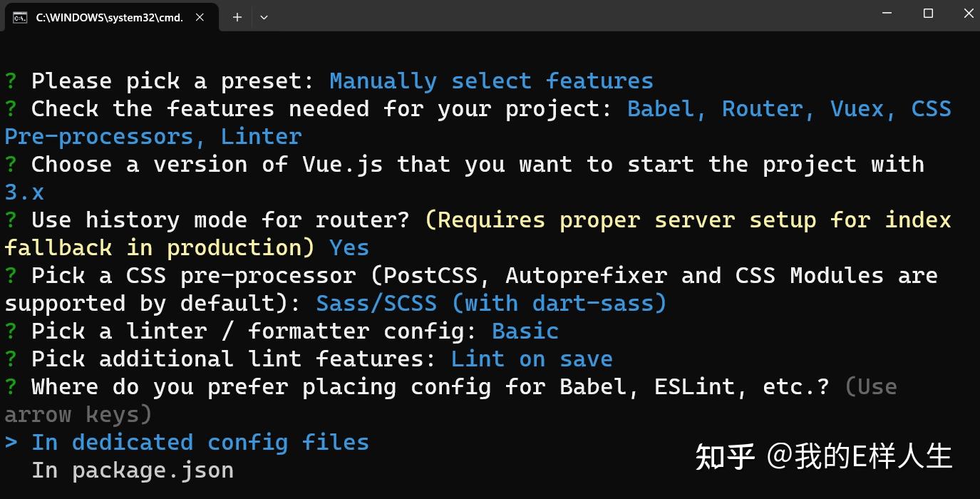Image resolution: width=980 pixels, height=499 pixels.
Task: Click the "Lint on save" answer text
Action: coord(532,359)
